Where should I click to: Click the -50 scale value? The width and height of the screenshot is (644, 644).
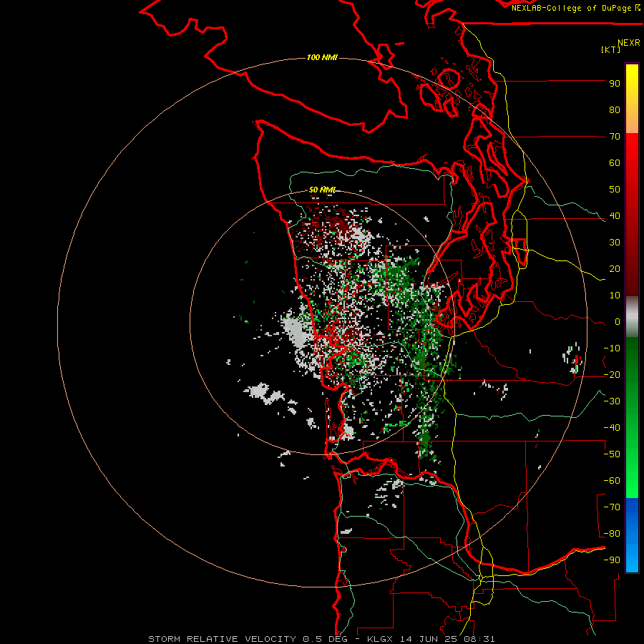612,454
